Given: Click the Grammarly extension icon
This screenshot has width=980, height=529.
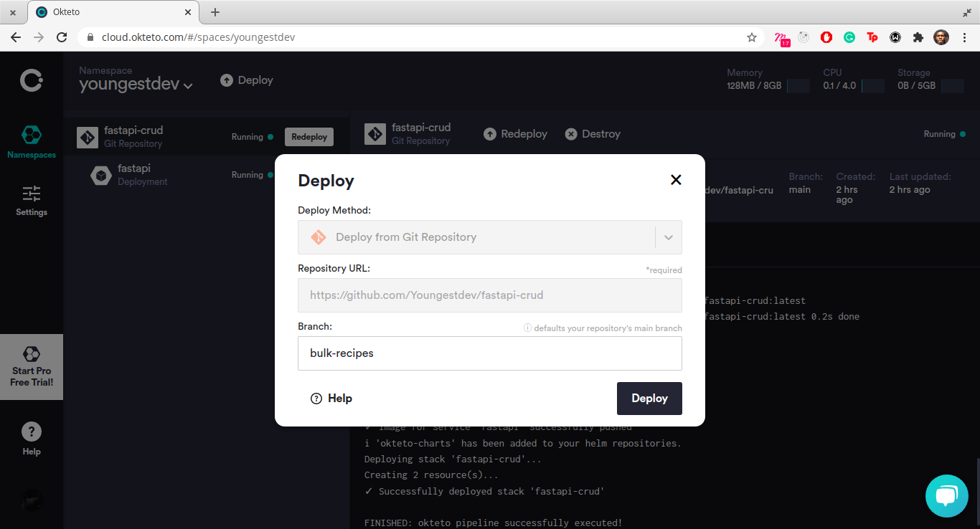Looking at the screenshot, I should click(x=849, y=37).
